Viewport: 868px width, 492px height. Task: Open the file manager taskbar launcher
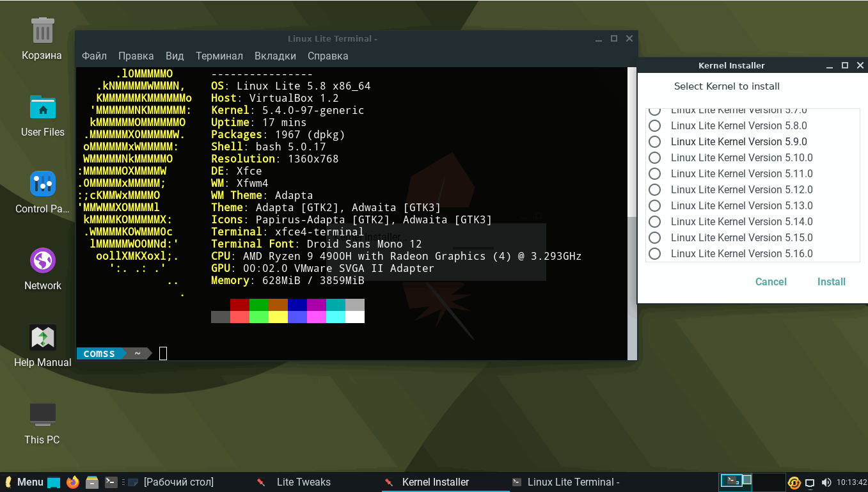tap(92, 482)
